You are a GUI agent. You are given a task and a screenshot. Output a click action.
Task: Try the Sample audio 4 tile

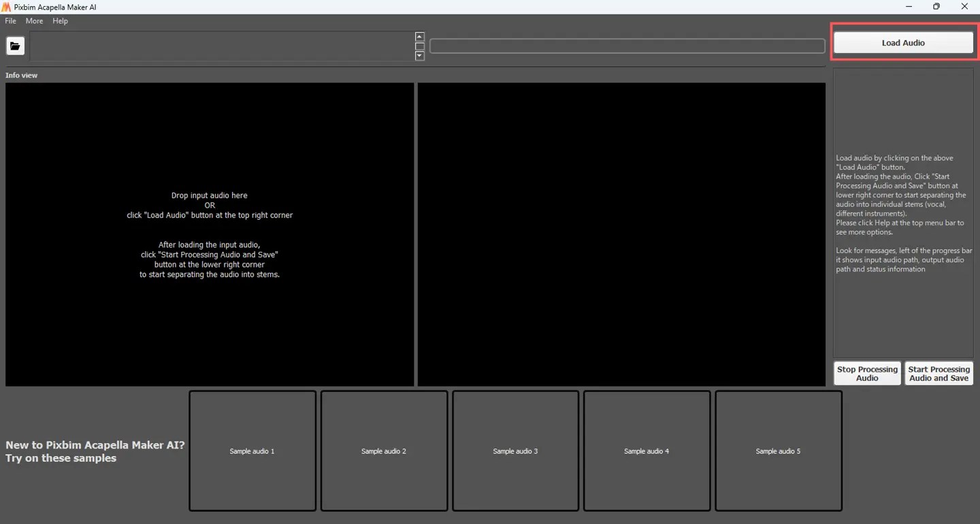pyautogui.click(x=647, y=451)
